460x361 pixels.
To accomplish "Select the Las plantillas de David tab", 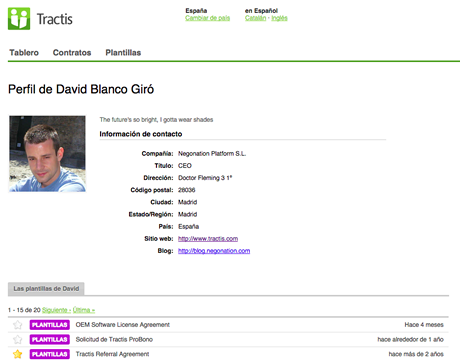I will point(46,289).
